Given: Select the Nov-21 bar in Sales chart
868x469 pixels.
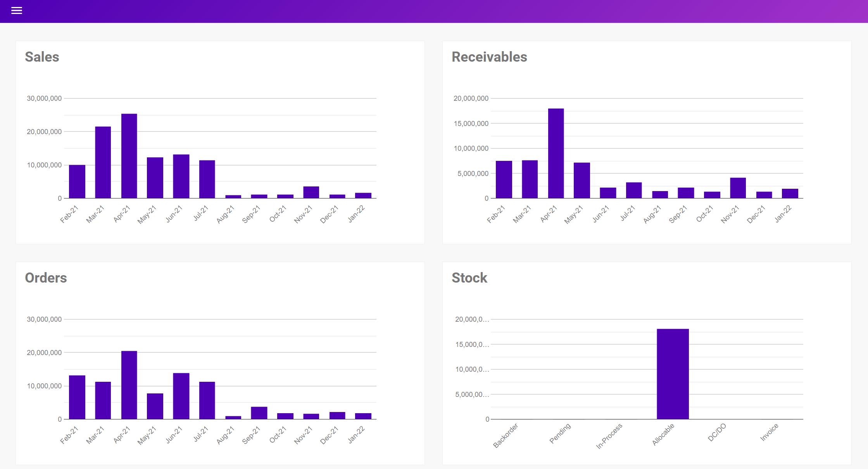Looking at the screenshot, I should click(311, 193).
